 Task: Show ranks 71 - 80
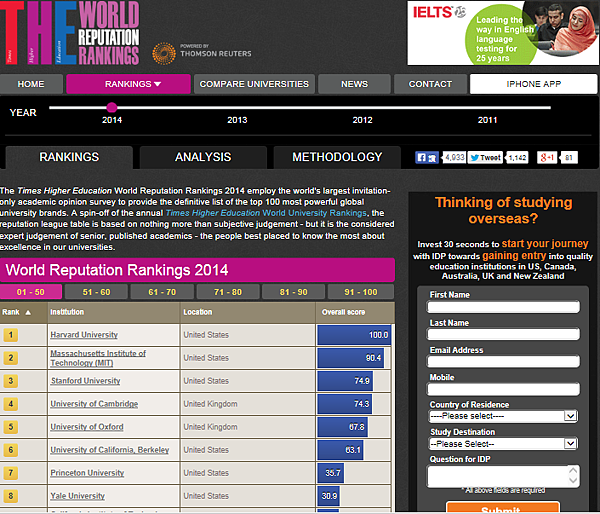coord(228,292)
